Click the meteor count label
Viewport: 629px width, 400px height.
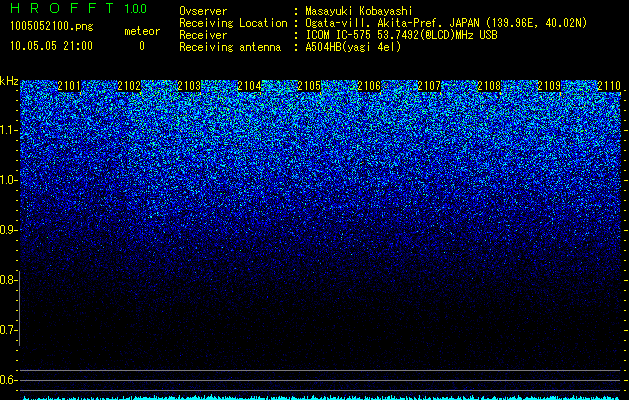click(142, 31)
